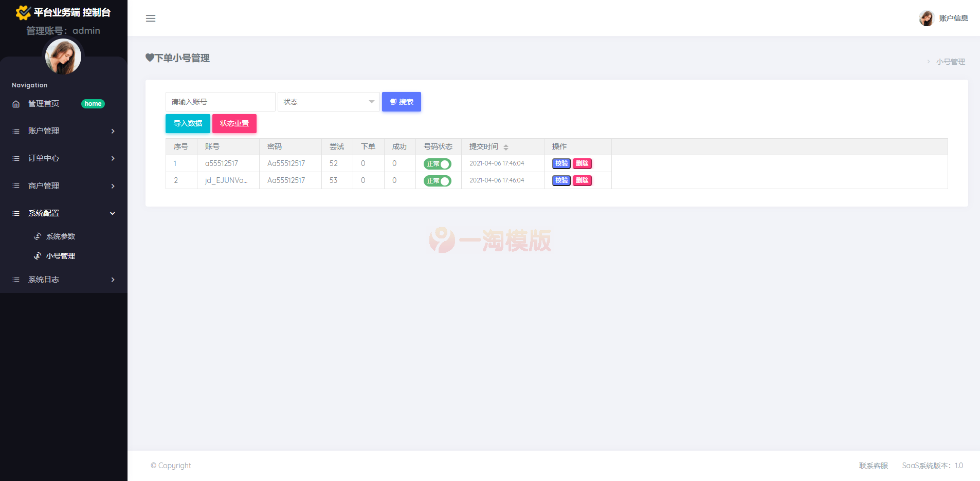
Task: Go to 管理首页 from the sidebar
Action: click(x=44, y=103)
